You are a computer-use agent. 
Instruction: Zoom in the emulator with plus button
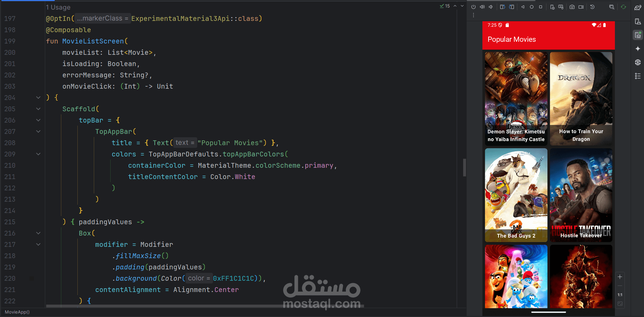pyautogui.click(x=620, y=277)
